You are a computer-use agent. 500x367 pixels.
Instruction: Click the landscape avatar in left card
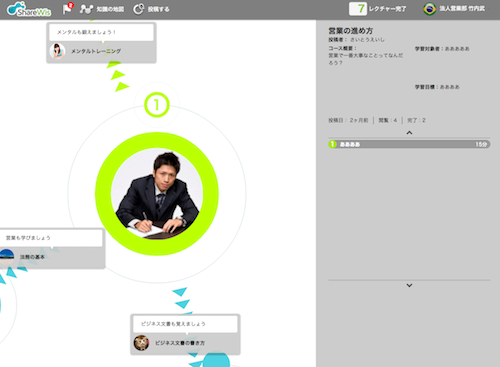pos(6,257)
